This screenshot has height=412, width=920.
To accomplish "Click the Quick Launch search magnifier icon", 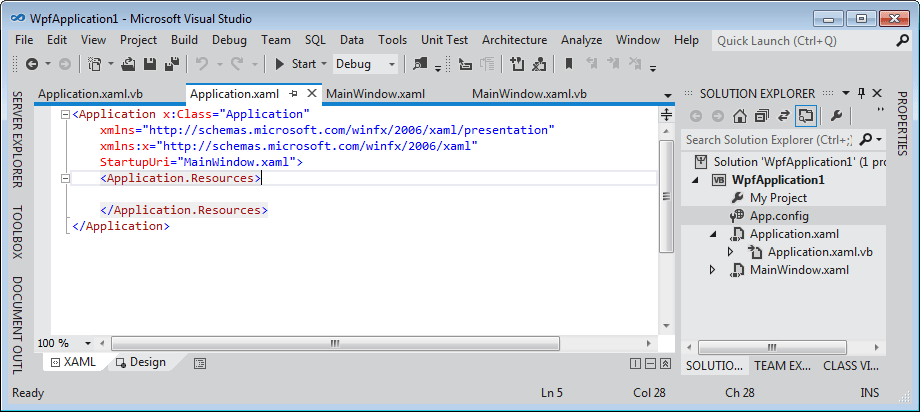I will click(902, 40).
